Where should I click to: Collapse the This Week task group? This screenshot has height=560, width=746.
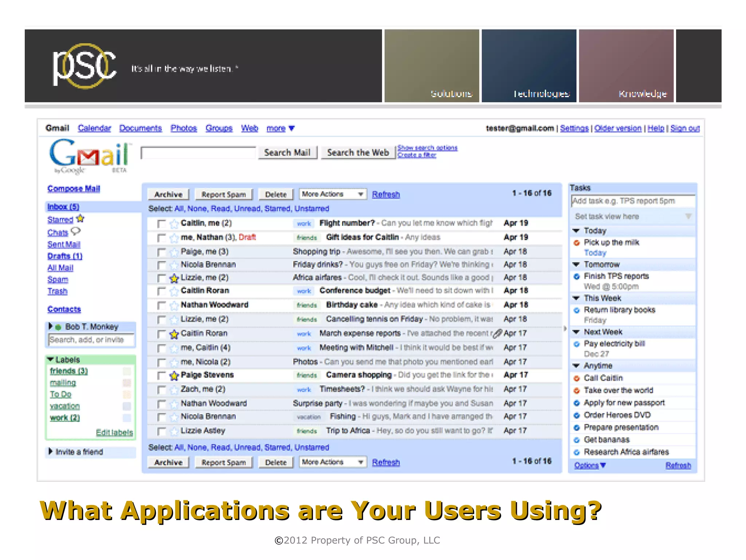tap(576, 298)
